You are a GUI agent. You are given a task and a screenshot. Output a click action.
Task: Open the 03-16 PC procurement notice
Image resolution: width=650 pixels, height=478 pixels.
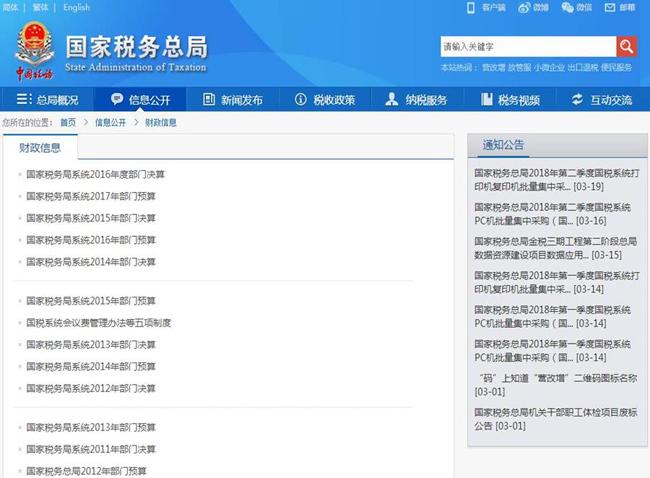553,214
